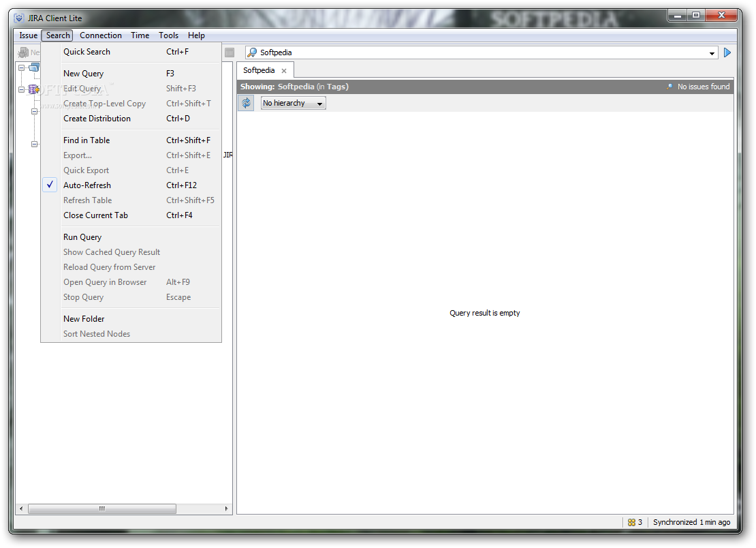Click Export... menu entry

[131, 155]
